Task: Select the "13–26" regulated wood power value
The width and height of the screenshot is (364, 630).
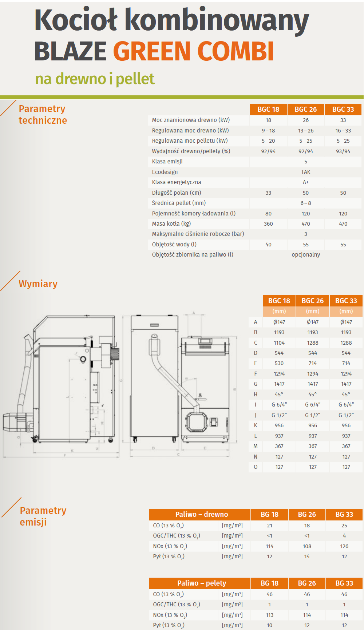Action: tap(306, 131)
